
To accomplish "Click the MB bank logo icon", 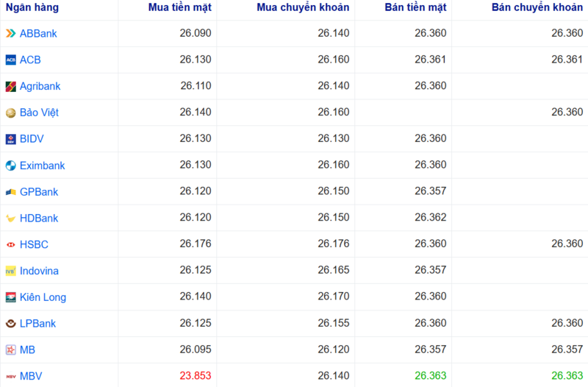I will [10, 349].
